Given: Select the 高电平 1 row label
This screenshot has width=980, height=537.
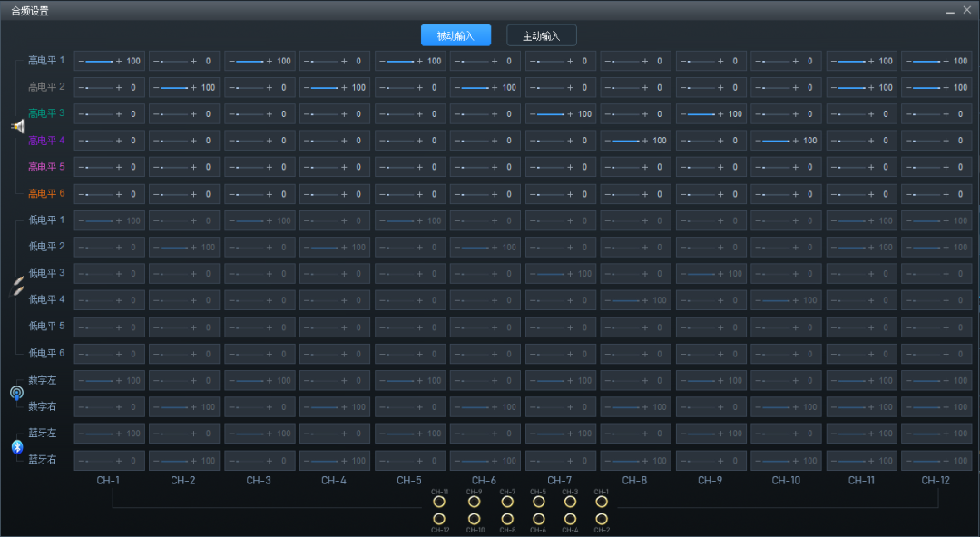Looking at the screenshot, I should tap(46, 61).
